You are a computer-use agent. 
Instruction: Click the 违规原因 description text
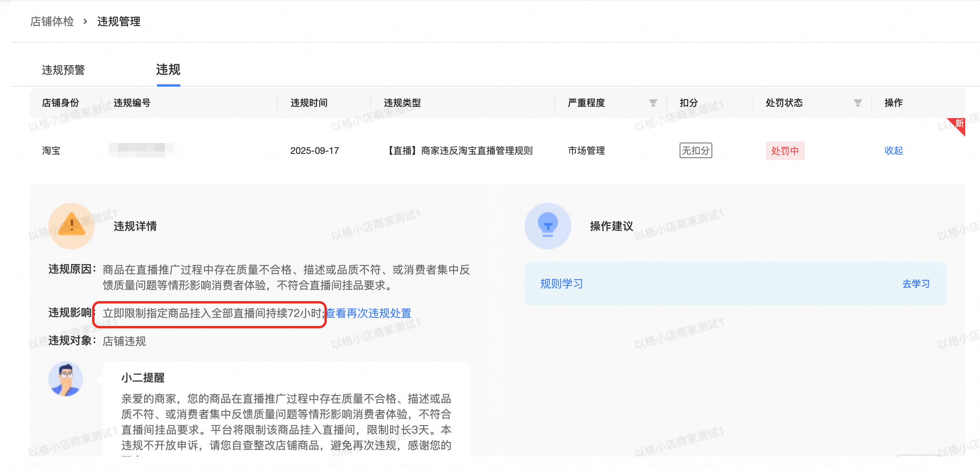pos(286,277)
